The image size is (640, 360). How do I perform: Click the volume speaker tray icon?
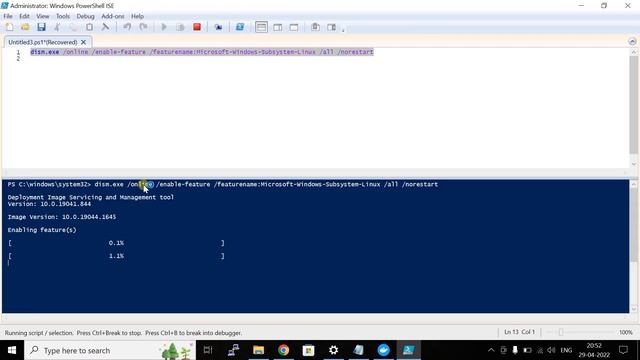point(551,350)
